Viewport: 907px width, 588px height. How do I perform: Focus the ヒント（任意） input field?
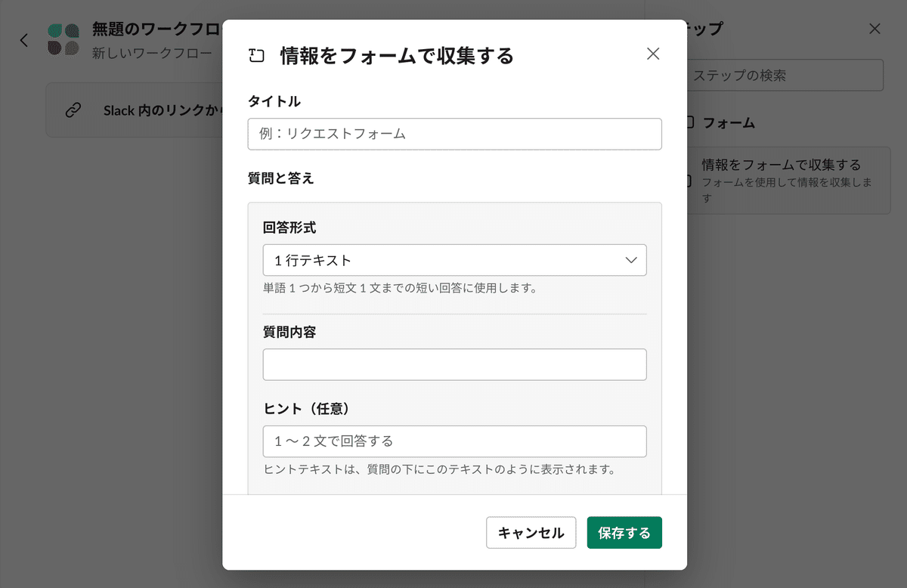(x=454, y=441)
